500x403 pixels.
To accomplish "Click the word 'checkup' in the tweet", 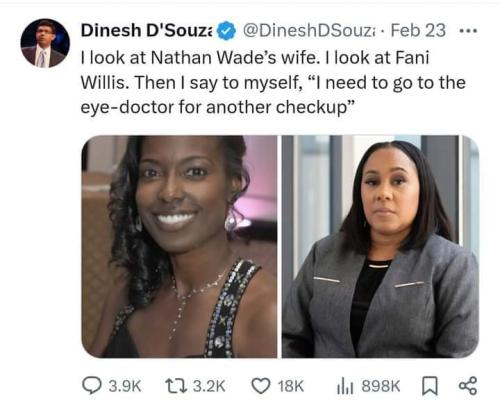I will 312,108.
